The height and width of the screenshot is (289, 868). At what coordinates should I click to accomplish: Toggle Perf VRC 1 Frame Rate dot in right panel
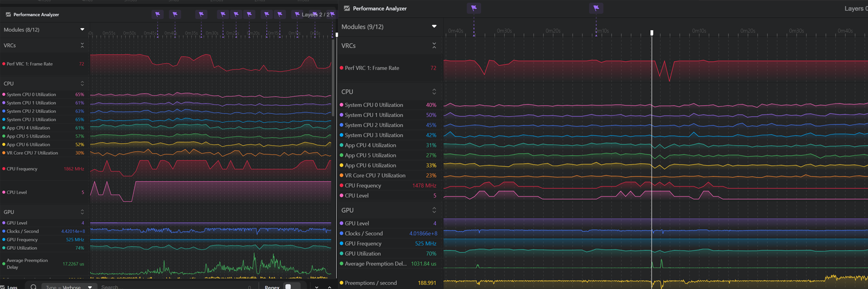click(341, 68)
